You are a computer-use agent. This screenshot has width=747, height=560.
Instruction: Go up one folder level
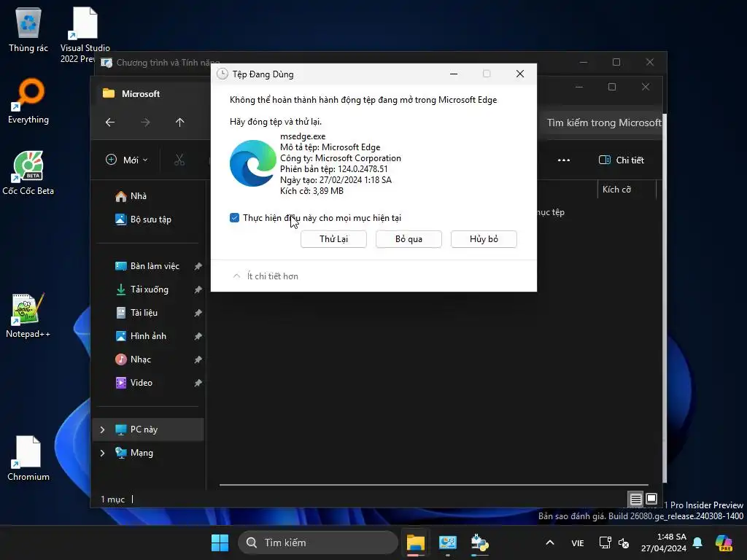179,122
